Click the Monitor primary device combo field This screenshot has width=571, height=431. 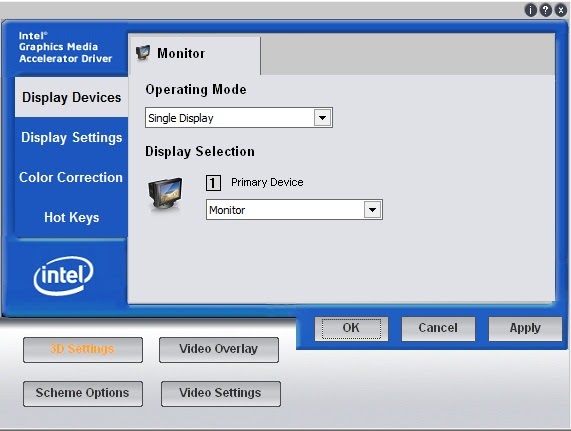pos(294,210)
